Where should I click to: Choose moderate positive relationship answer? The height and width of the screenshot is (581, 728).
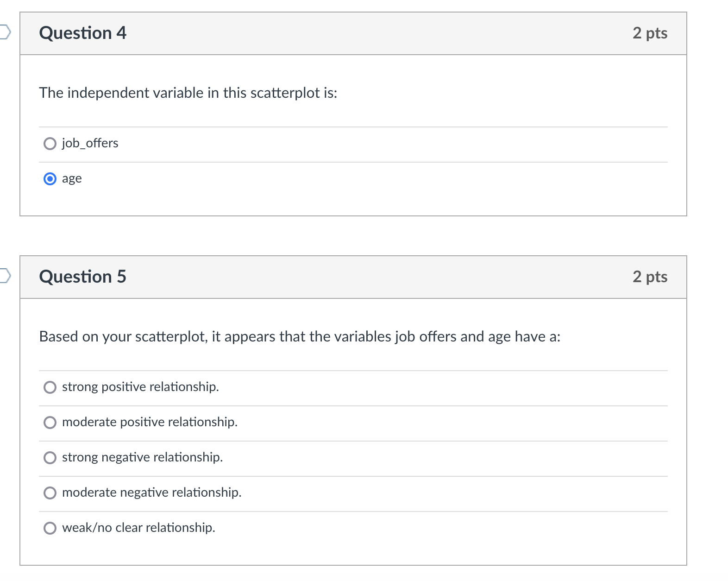point(50,423)
